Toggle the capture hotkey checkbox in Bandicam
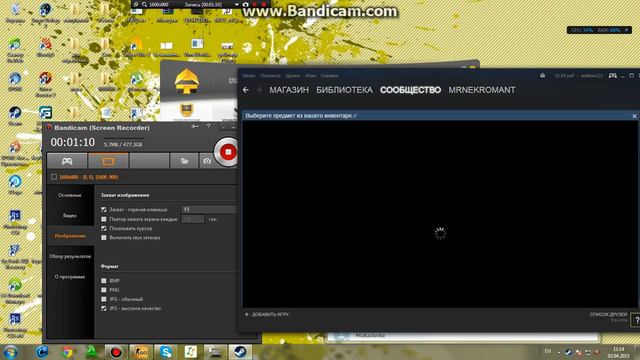Viewport: 640px width, 360px height. pos(104,209)
